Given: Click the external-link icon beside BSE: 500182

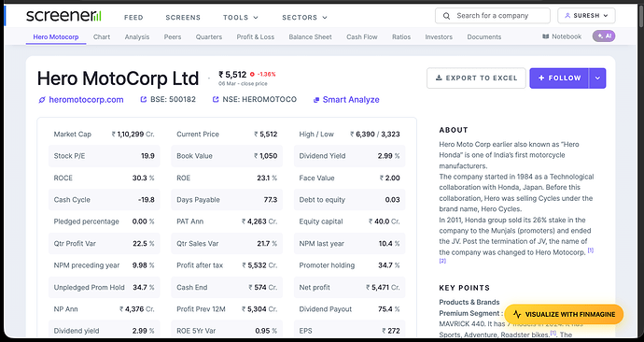Looking at the screenshot, I should click(144, 99).
